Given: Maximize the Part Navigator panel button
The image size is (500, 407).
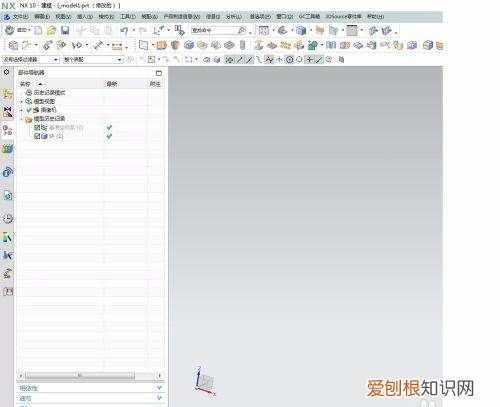Looking at the screenshot, I should coord(159,73).
